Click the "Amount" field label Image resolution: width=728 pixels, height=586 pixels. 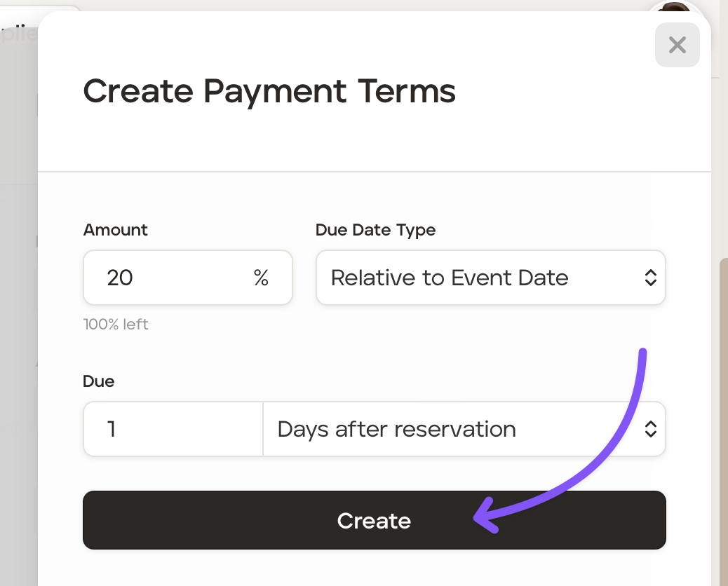coord(116,230)
